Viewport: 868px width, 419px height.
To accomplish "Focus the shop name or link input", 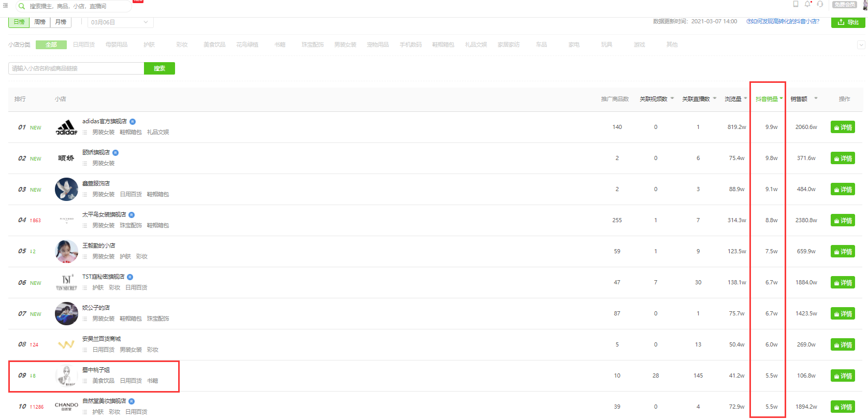I will click(x=76, y=68).
